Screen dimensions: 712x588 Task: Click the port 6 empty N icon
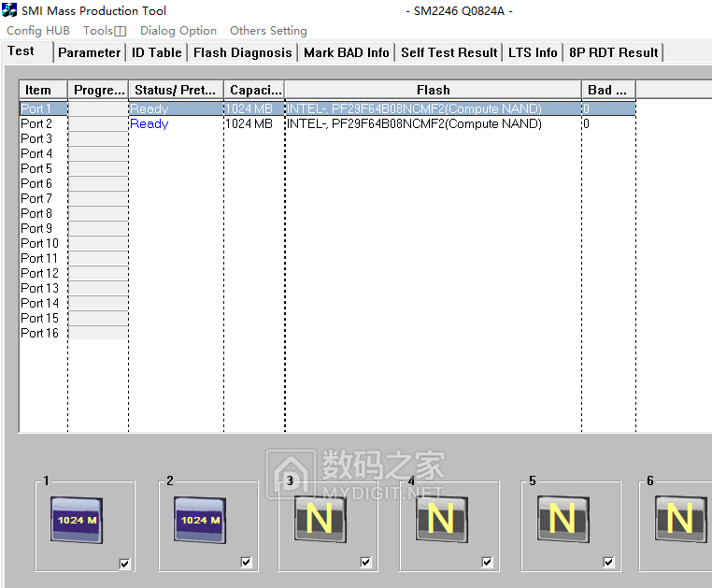click(x=681, y=518)
